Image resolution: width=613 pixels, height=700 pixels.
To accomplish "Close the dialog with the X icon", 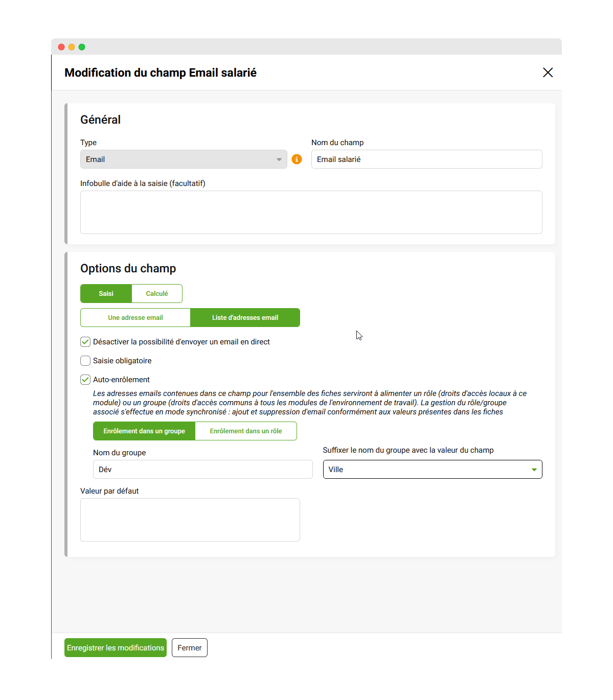I will 548,73.
